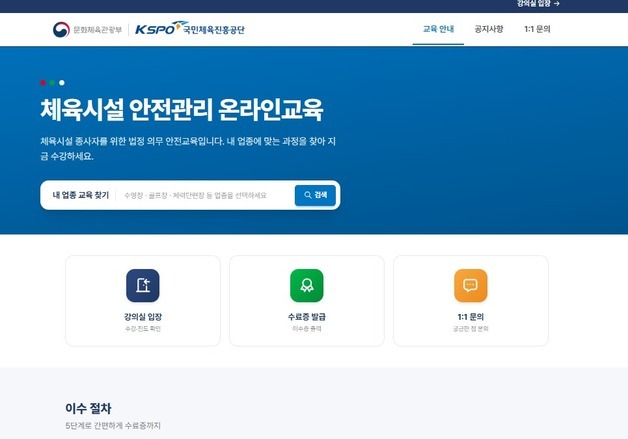The width and height of the screenshot is (628, 439).
Task: Click the 강의실 입장 card title
Action: coord(143,317)
